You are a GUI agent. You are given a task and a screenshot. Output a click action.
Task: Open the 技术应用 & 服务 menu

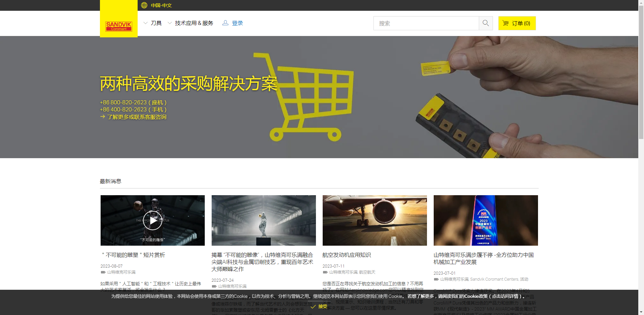pyautogui.click(x=194, y=23)
